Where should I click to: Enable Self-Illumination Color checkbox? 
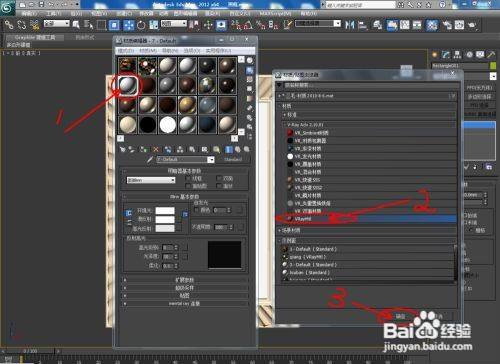[x=197, y=210]
